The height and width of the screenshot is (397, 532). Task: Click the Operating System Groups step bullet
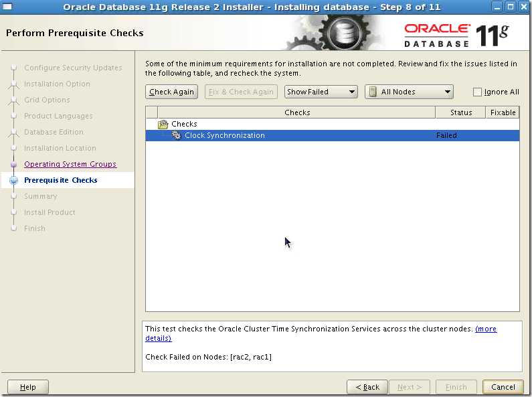click(13, 165)
